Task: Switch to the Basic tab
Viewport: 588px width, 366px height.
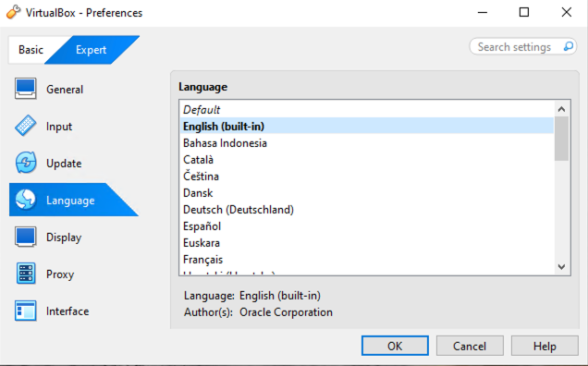Action: click(x=31, y=50)
